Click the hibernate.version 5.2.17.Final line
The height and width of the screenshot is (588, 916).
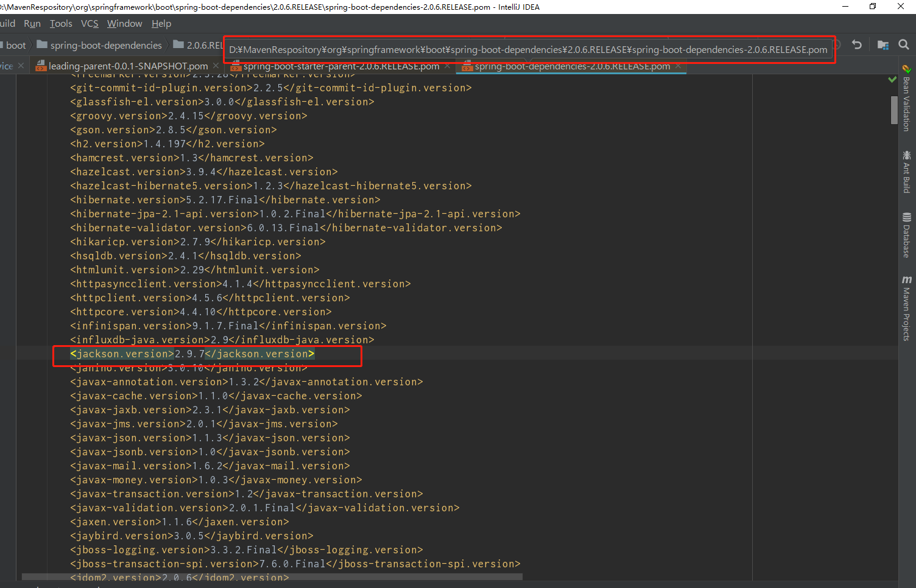click(x=225, y=200)
